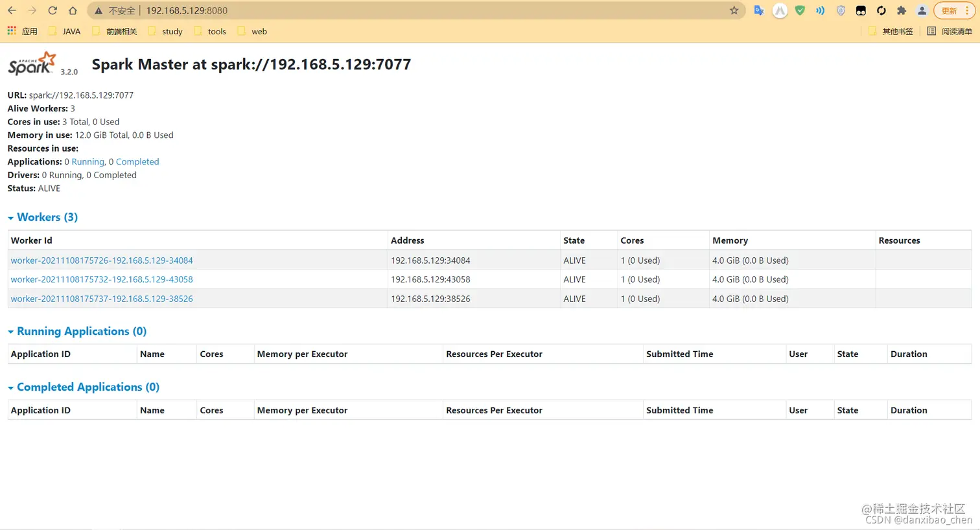Open the browser home page icon
This screenshot has width=980, height=530.
click(x=73, y=10)
